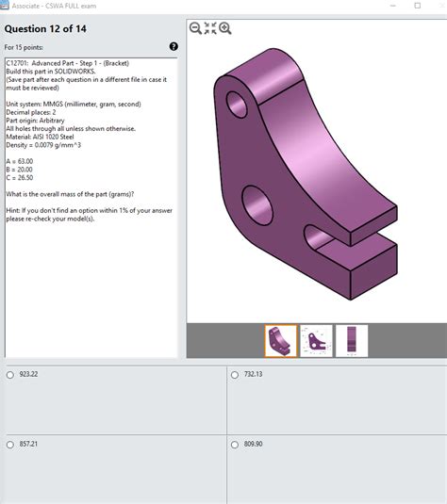The width and height of the screenshot is (447, 504).
Task: Select the isometric view thumbnail
Action: [281, 341]
